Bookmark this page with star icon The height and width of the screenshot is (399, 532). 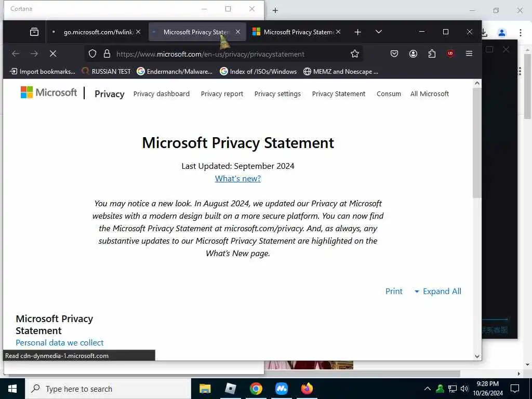click(355, 54)
